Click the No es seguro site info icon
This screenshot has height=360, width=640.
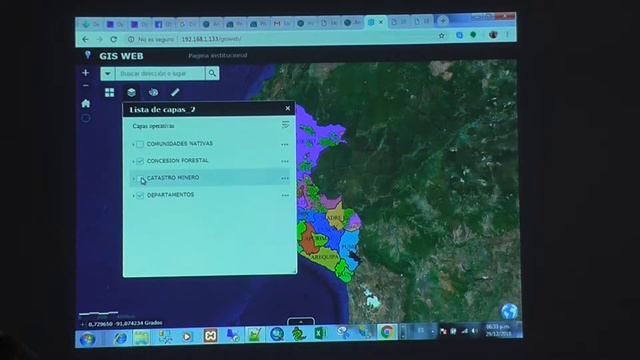pyautogui.click(x=131, y=39)
